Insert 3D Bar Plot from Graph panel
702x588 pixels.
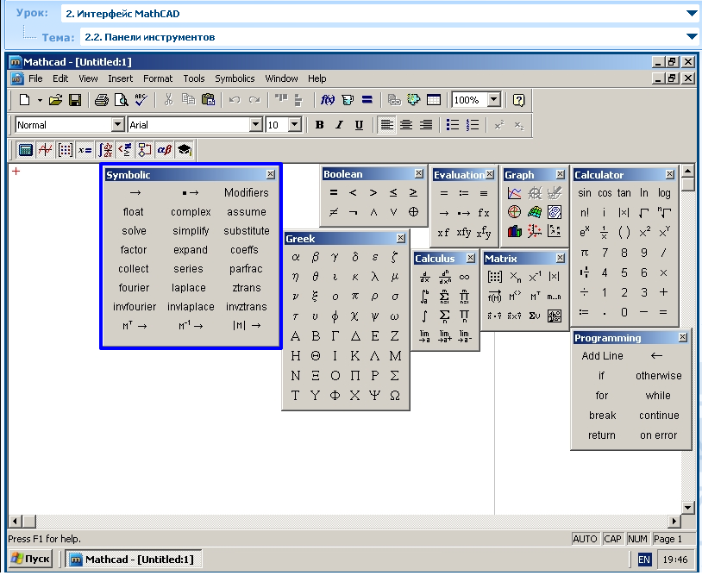coord(514,231)
